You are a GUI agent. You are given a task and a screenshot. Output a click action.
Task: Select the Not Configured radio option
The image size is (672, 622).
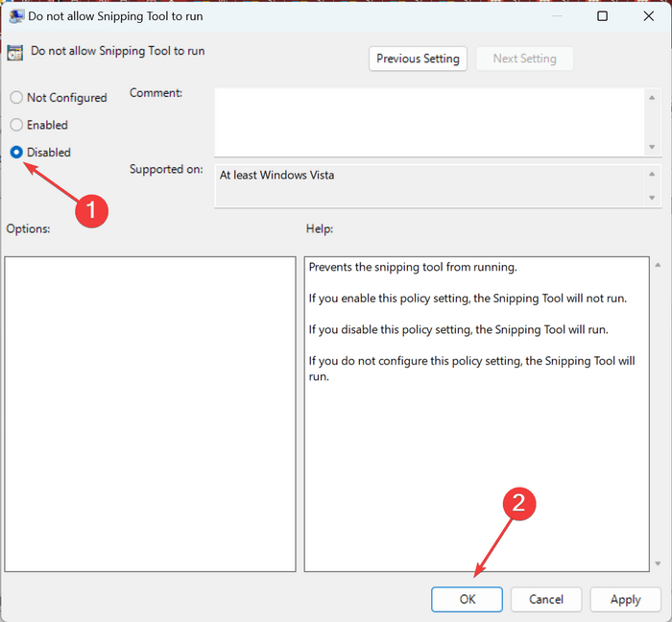tap(16, 98)
